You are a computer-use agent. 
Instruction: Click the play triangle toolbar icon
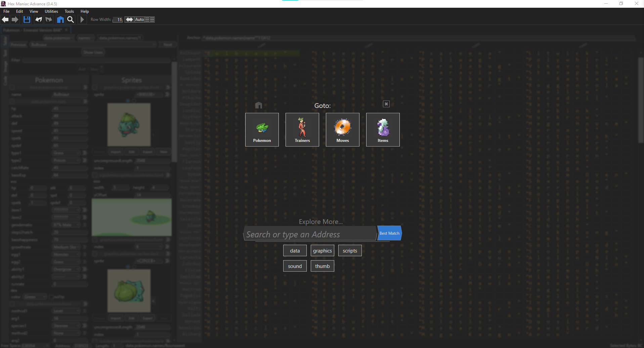click(x=82, y=20)
